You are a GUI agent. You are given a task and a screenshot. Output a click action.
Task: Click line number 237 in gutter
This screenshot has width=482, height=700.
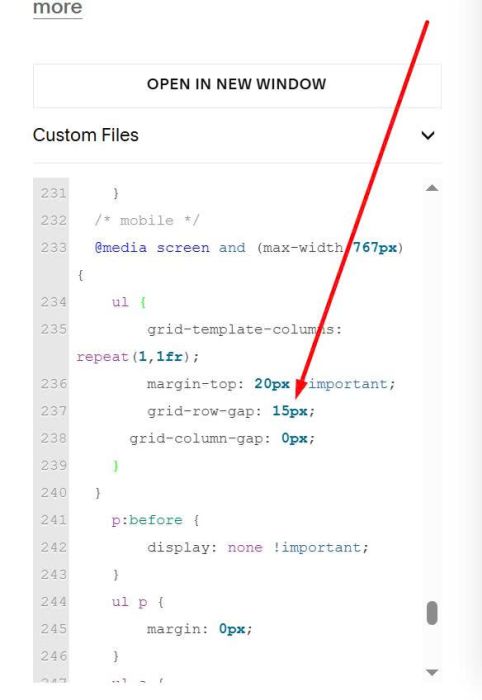53,411
